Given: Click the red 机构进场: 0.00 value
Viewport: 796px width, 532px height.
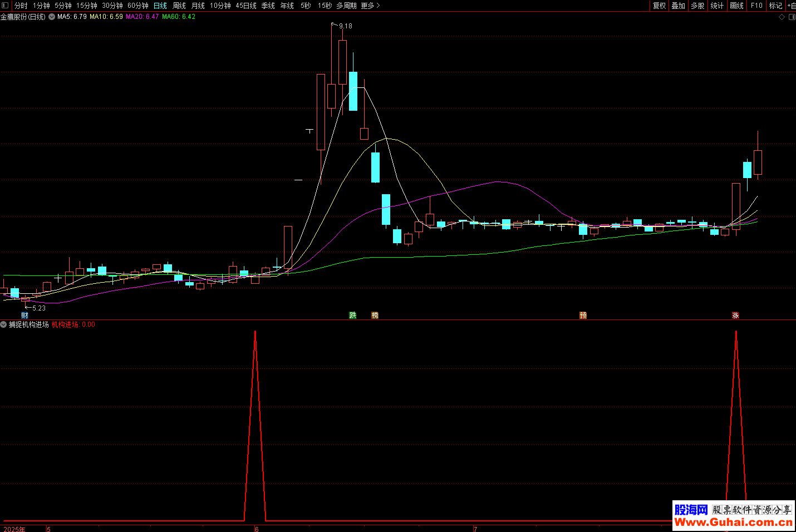Looking at the screenshot, I should 73,324.
